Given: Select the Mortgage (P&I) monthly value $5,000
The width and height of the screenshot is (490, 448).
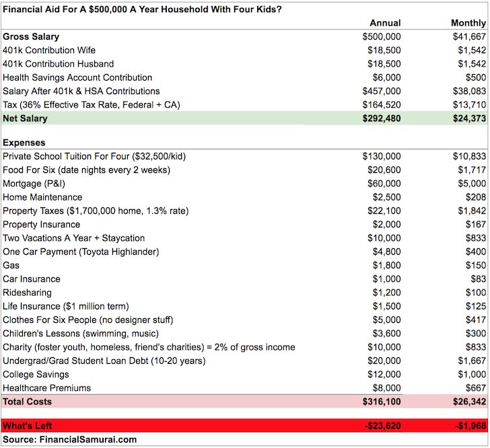Looking at the screenshot, I should coord(472,184).
